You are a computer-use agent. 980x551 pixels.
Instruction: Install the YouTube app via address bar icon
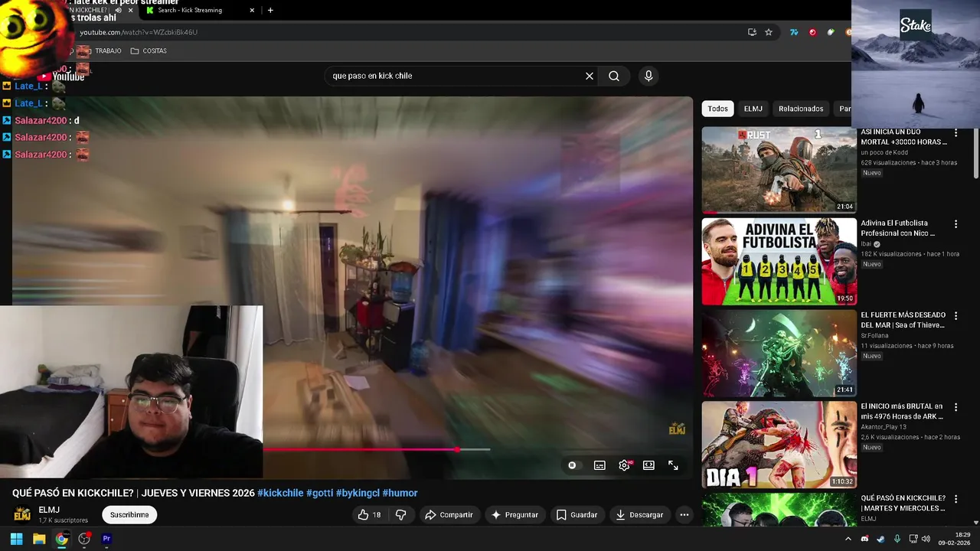(752, 32)
